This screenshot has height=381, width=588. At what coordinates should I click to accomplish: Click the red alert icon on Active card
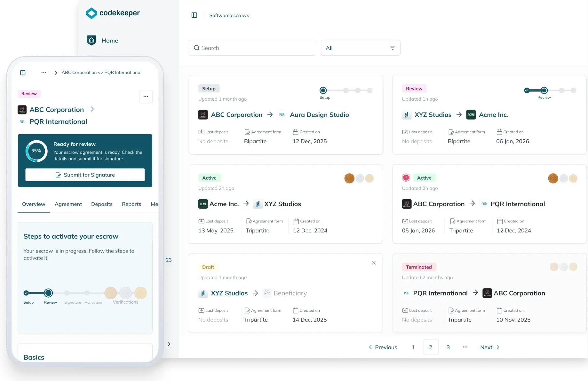click(x=406, y=178)
